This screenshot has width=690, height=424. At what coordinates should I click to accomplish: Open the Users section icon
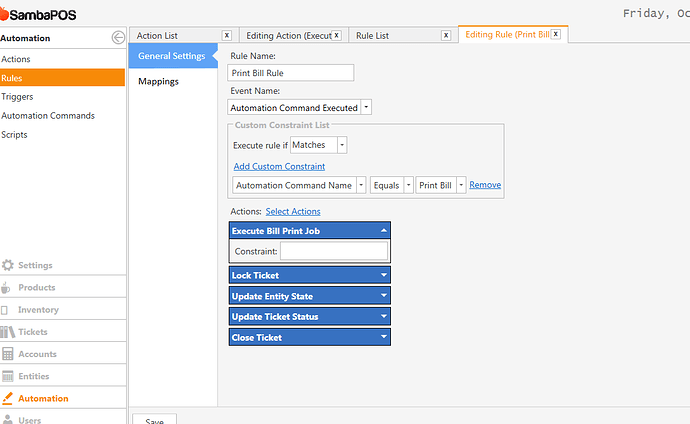pyautogui.click(x=7, y=419)
